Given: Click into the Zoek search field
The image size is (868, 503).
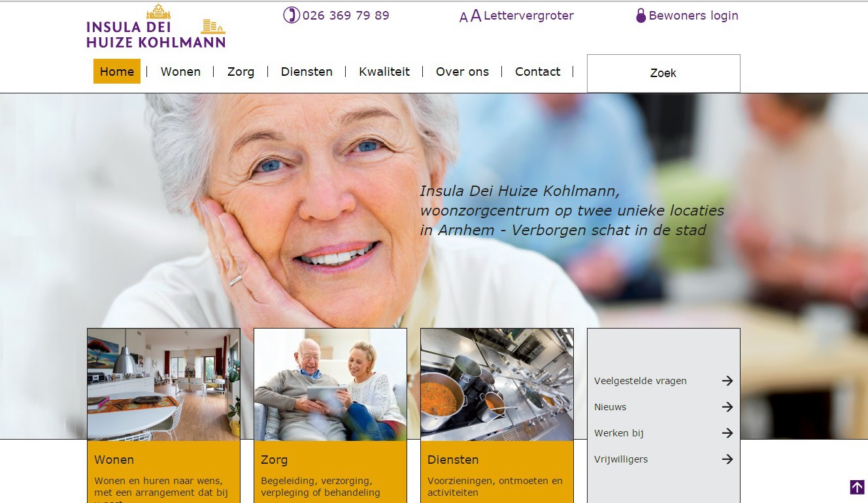Looking at the screenshot, I should [x=663, y=73].
